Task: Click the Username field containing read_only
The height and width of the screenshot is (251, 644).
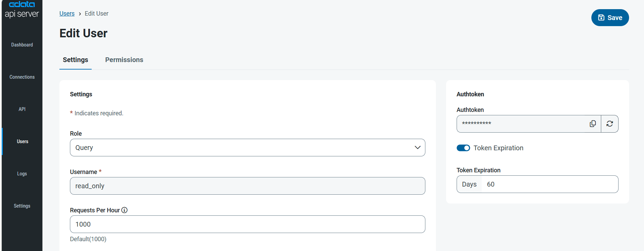Action: click(247, 186)
